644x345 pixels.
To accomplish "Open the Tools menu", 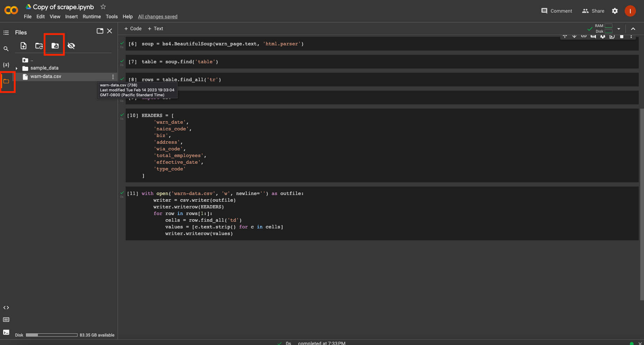I will pyautogui.click(x=112, y=17).
